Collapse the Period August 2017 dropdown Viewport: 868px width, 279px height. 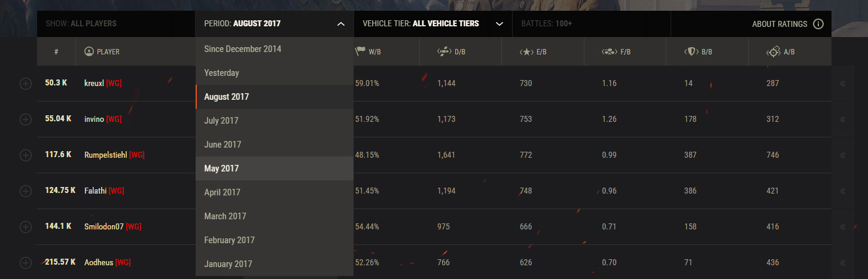(x=340, y=24)
